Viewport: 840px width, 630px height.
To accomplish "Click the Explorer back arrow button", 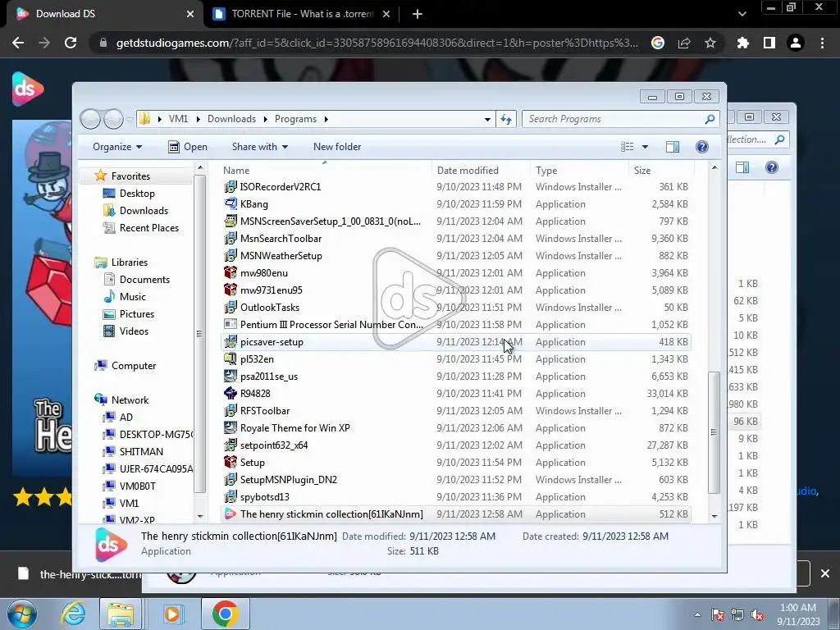I will tap(90, 119).
